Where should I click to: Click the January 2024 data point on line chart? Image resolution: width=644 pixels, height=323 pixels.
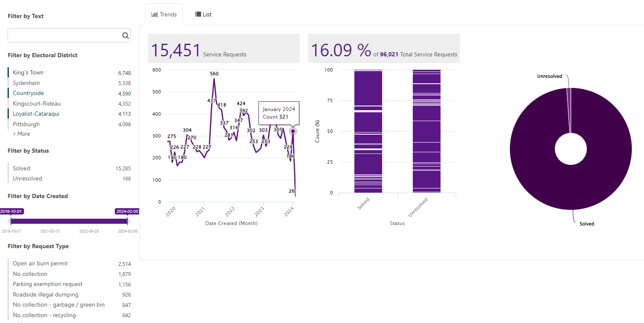click(x=293, y=131)
